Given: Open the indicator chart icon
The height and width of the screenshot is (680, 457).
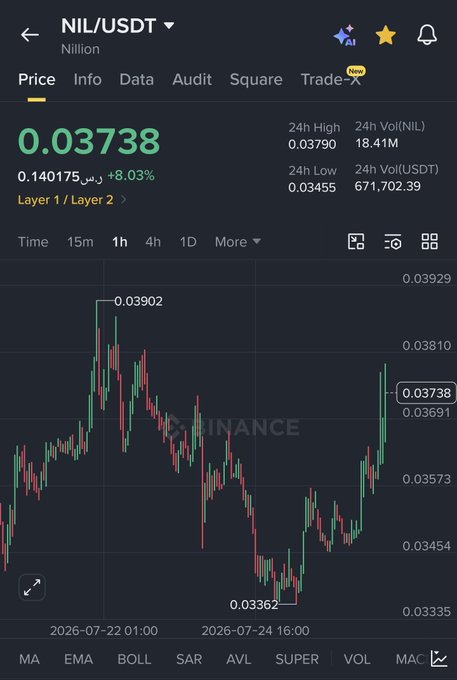Looking at the screenshot, I should point(439,659).
